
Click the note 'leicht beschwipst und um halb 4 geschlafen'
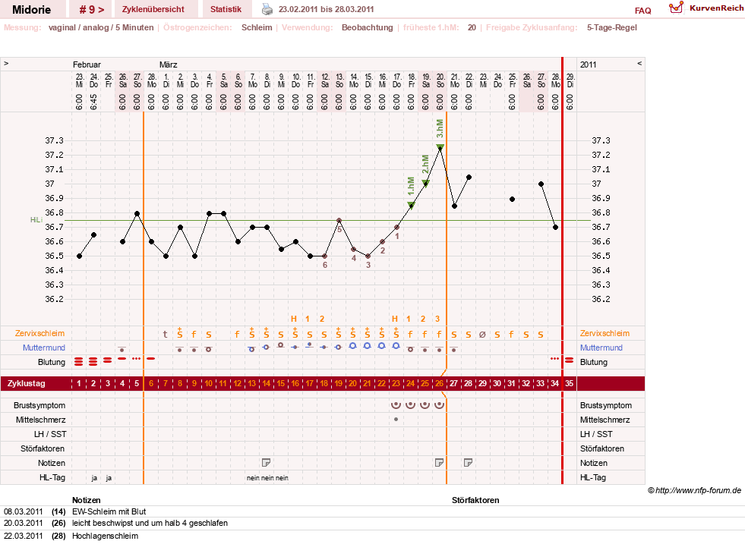coord(150,523)
